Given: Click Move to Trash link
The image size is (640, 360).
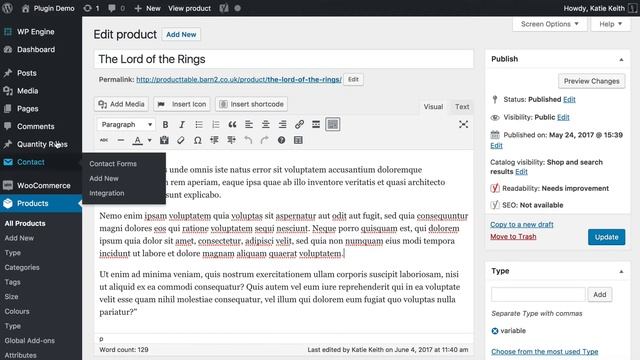Looking at the screenshot, I should (x=513, y=237).
